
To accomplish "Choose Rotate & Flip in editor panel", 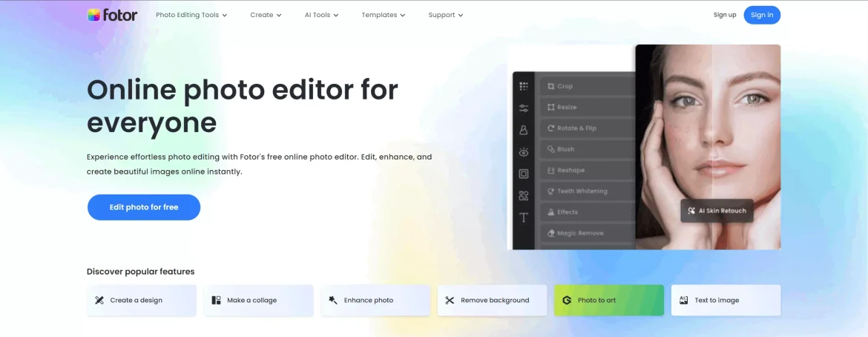I will click(588, 128).
